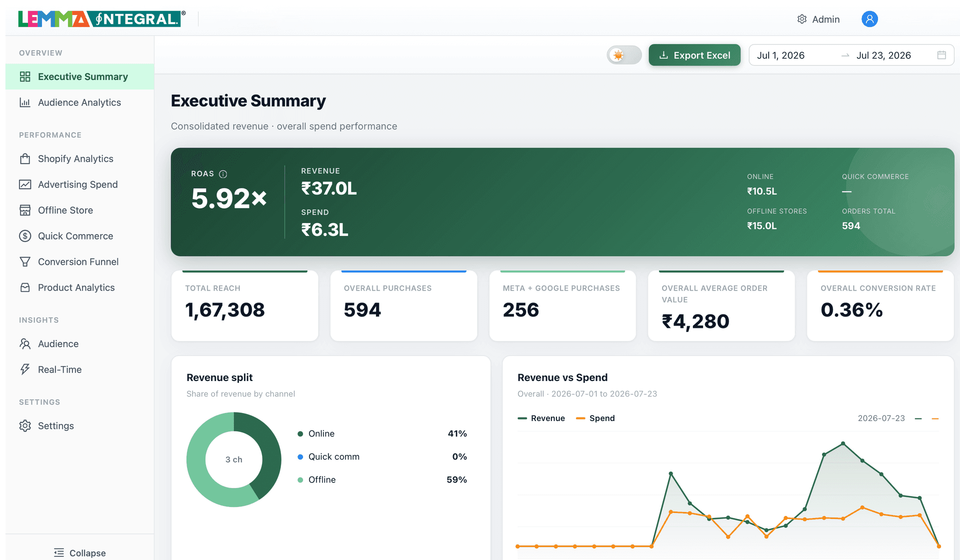Click the Lemma Integral logo
The height and width of the screenshot is (560, 960).
[x=102, y=18]
